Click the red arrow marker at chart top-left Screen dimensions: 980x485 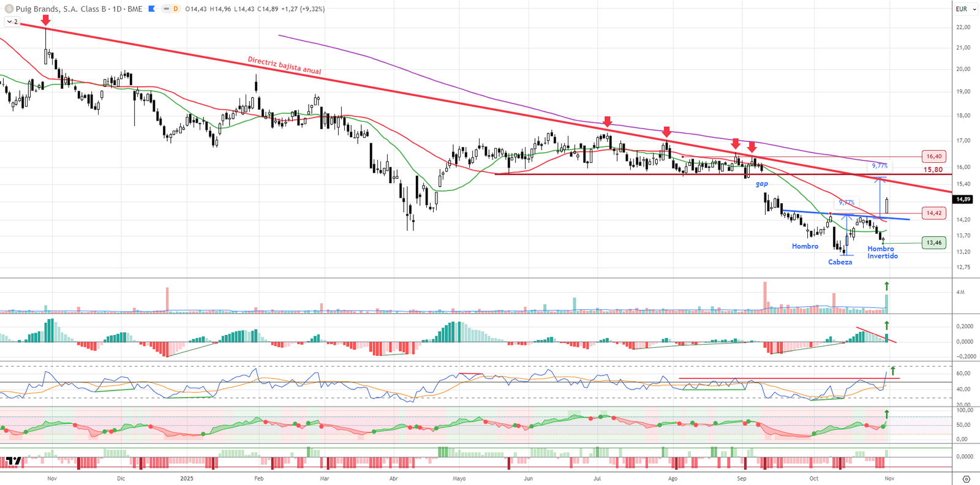click(x=45, y=20)
